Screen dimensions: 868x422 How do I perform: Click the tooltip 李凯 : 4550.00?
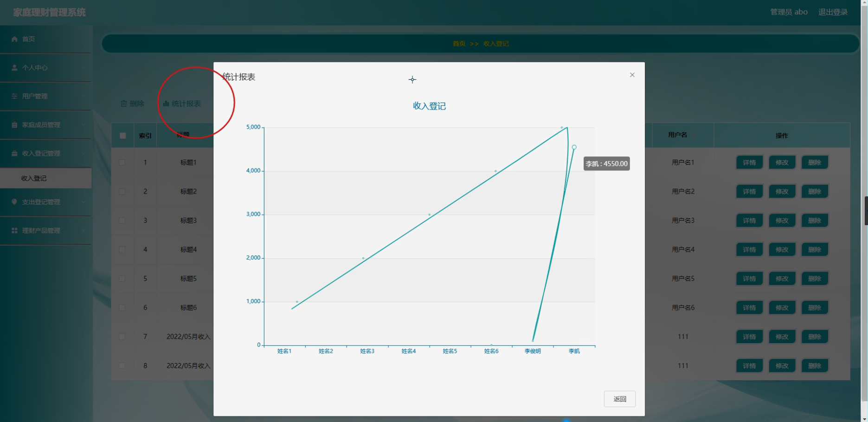[x=606, y=164]
